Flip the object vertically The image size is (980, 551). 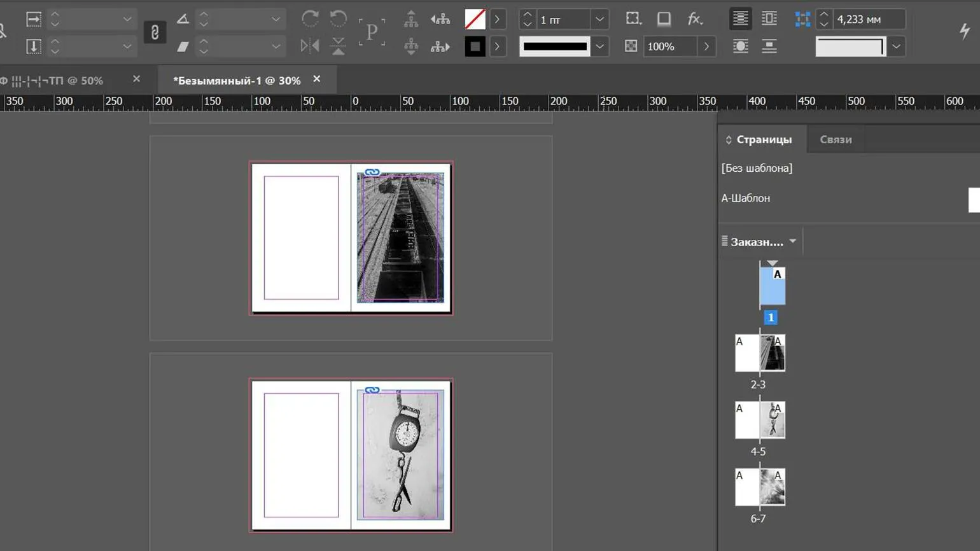click(x=339, y=46)
